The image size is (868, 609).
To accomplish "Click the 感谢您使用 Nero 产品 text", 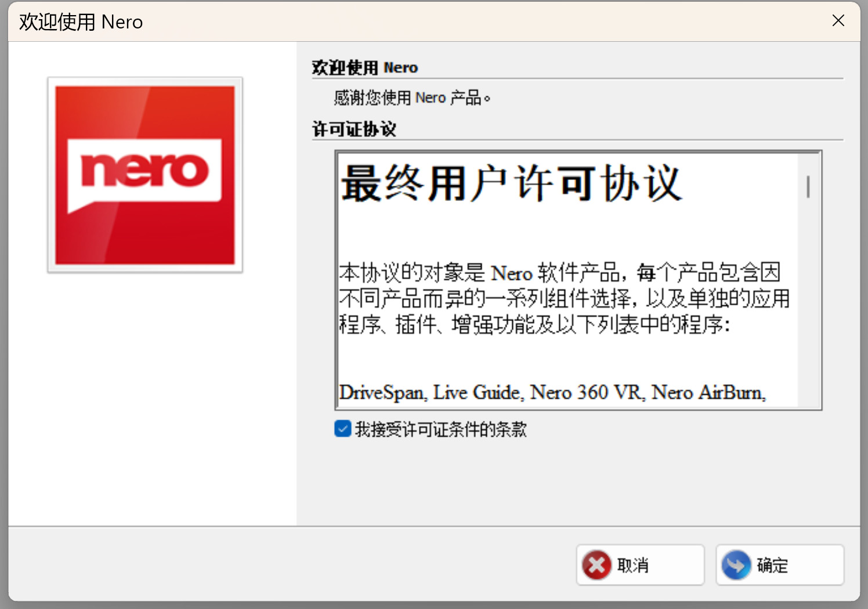I will click(412, 98).
